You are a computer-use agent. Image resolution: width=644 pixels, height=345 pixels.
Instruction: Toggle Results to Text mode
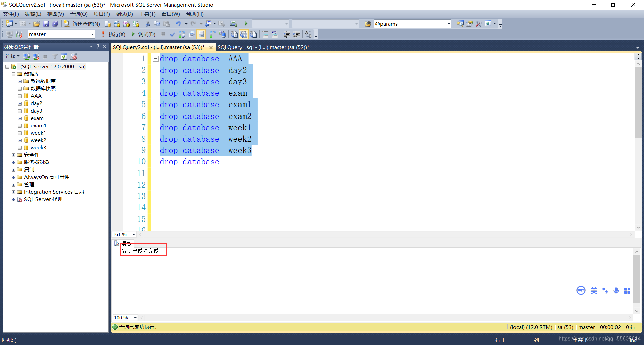pos(234,34)
